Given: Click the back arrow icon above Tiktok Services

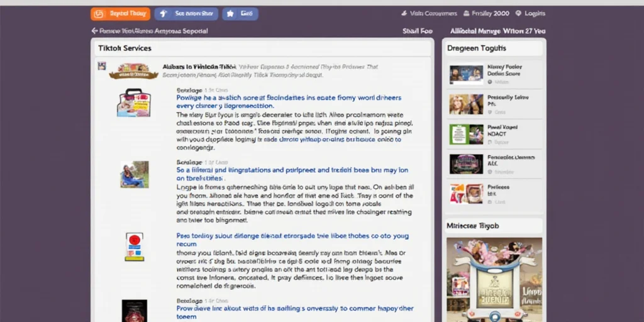Looking at the screenshot, I should pos(94,31).
